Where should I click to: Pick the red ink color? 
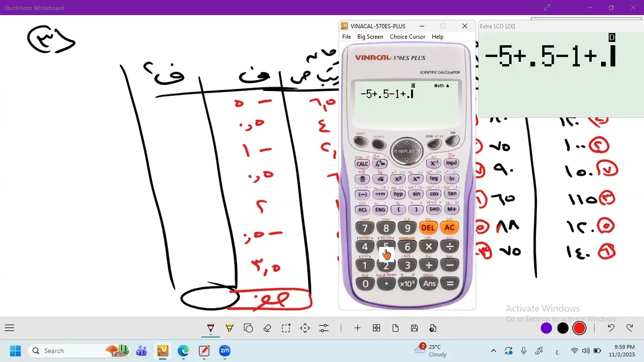[579, 328]
